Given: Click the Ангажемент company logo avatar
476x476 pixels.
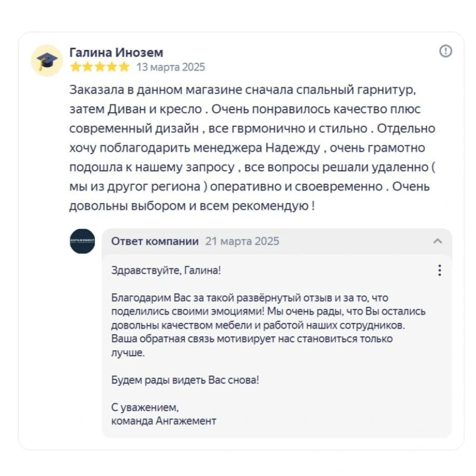Looking at the screenshot, I should (82, 241).
